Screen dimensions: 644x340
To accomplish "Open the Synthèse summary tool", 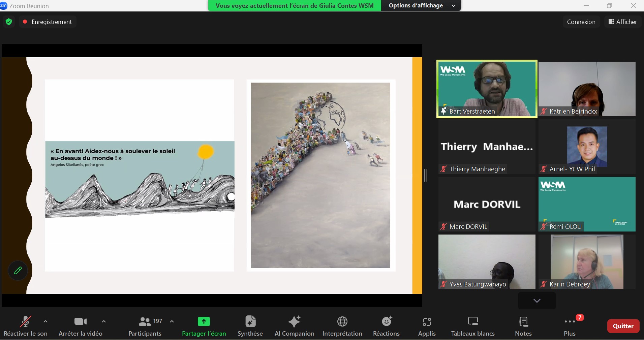I will pyautogui.click(x=250, y=321).
